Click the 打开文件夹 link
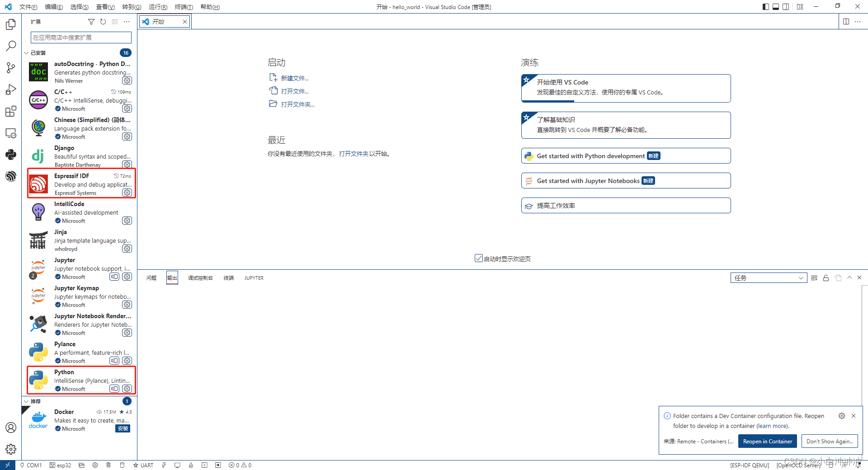This screenshot has width=868, height=470. tap(297, 104)
